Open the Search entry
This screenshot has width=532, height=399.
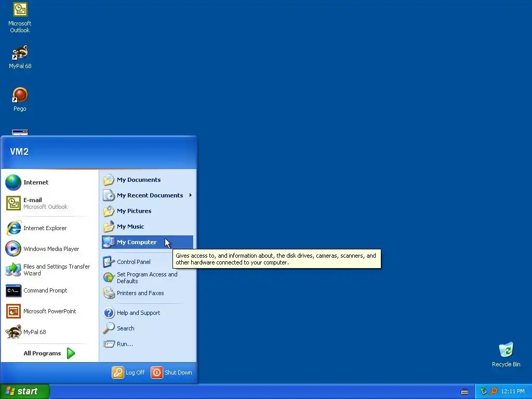coord(147,328)
